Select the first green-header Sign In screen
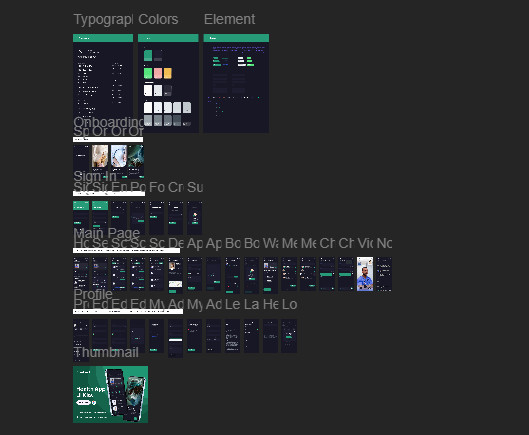 point(81,218)
